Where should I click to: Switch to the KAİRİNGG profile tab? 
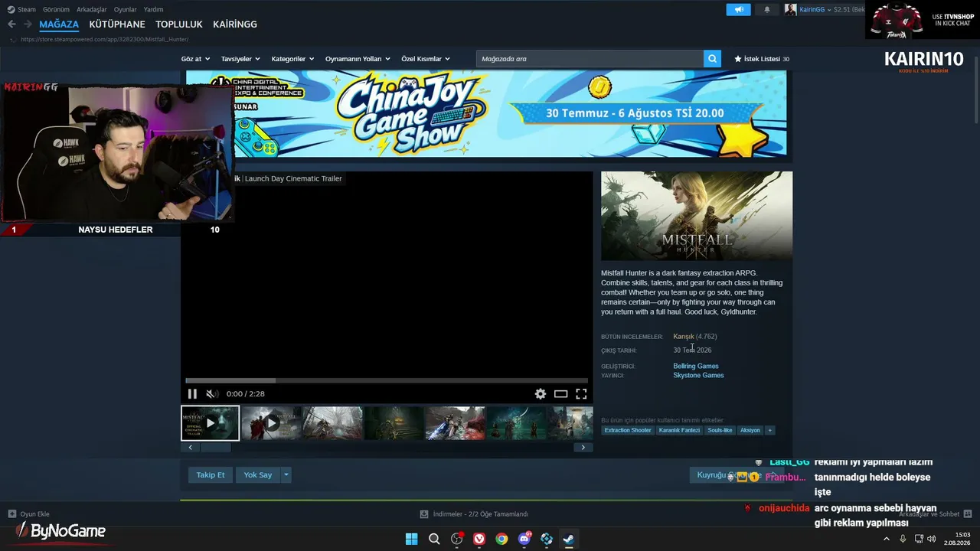(x=235, y=24)
